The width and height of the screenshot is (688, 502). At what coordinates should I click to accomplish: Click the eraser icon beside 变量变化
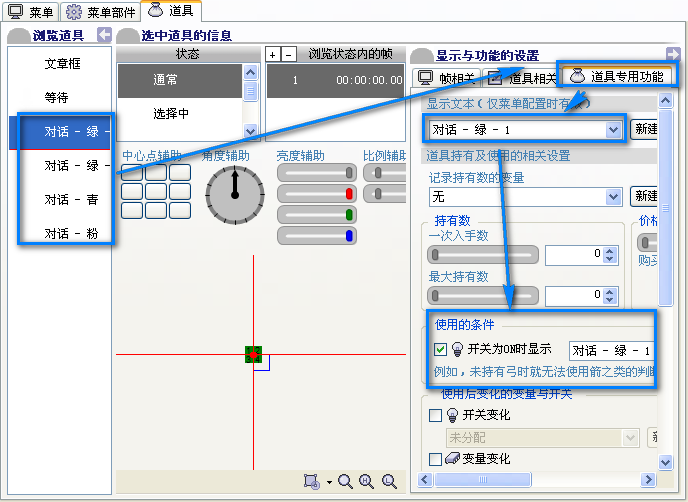(452, 459)
